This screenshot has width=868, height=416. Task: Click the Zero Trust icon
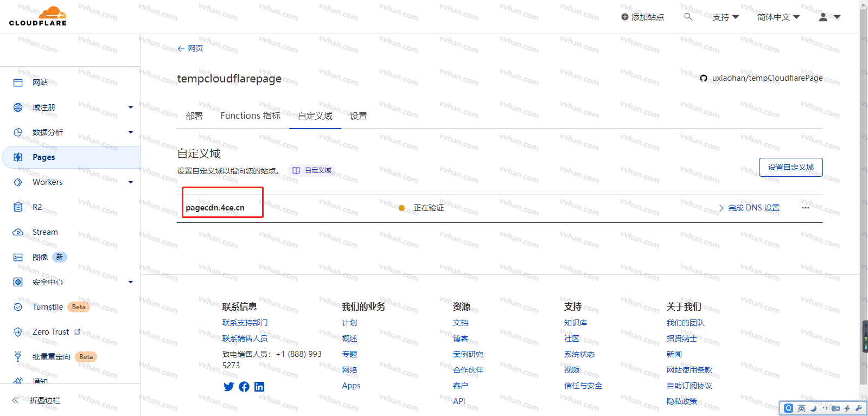click(18, 332)
